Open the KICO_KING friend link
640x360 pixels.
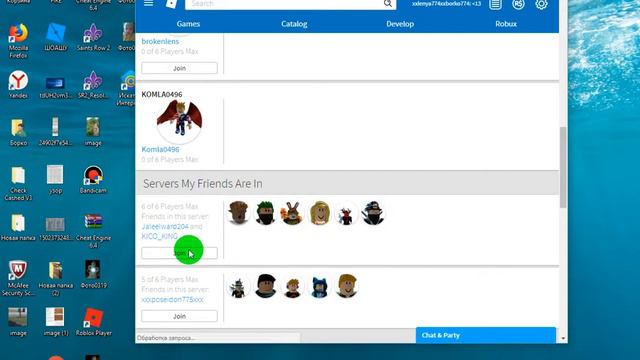pyautogui.click(x=160, y=236)
